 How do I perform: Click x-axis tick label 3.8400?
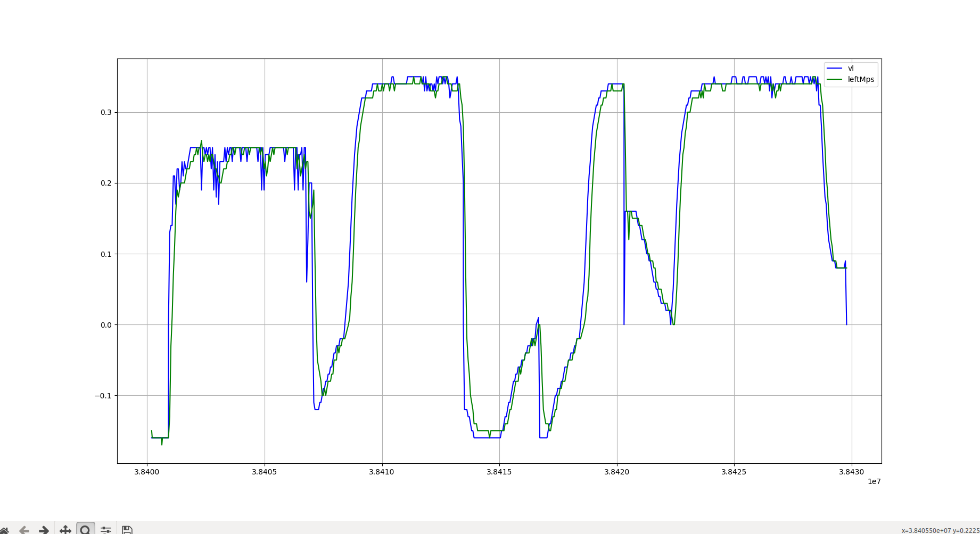point(147,472)
